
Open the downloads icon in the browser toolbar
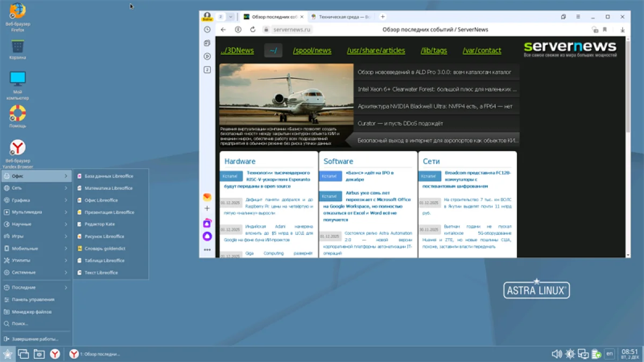tap(623, 30)
